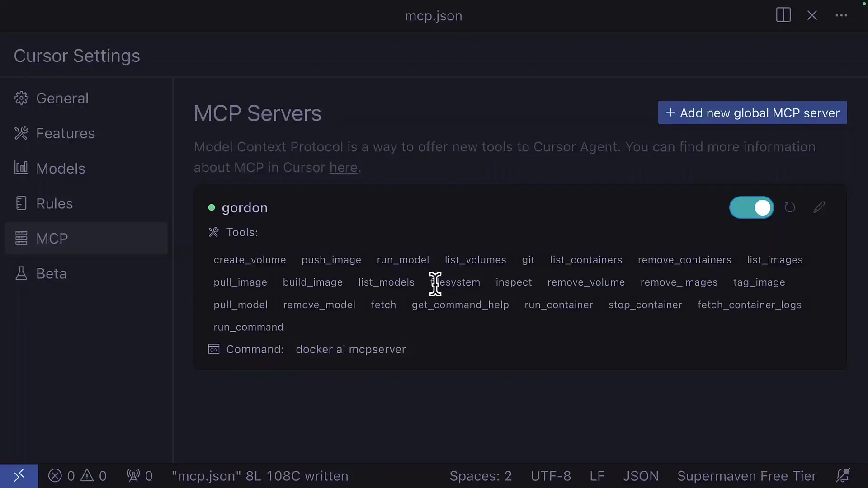Change LF end of line sequence
This screenshot has height=488, width=868.
pyautogui.click(x=597, y=476)
